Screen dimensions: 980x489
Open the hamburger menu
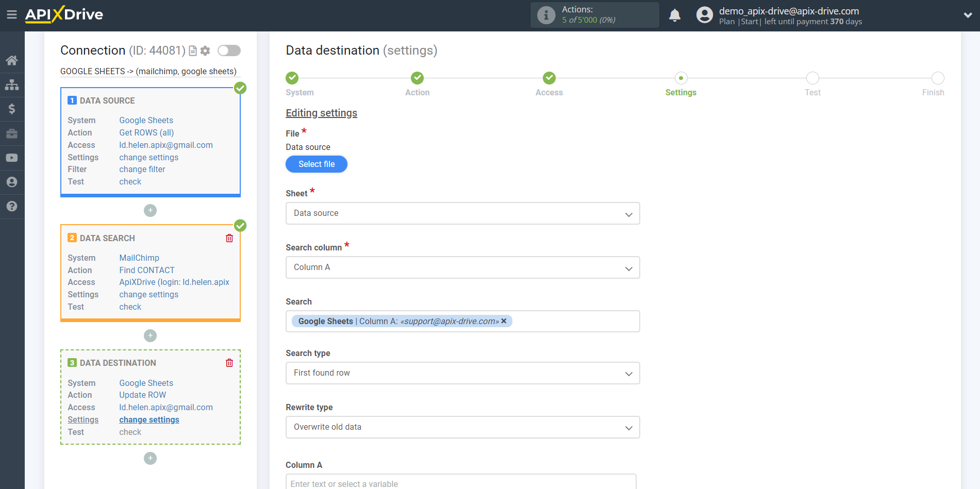12,14
